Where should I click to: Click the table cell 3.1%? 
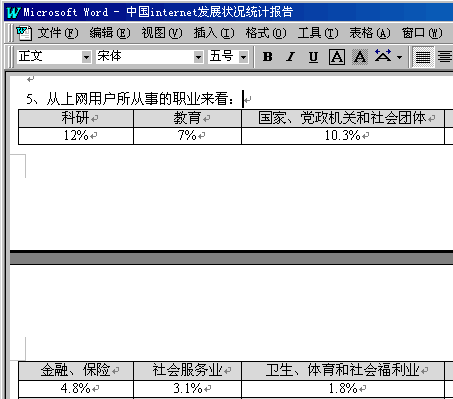pyautogui.click(x=187, y=389)
